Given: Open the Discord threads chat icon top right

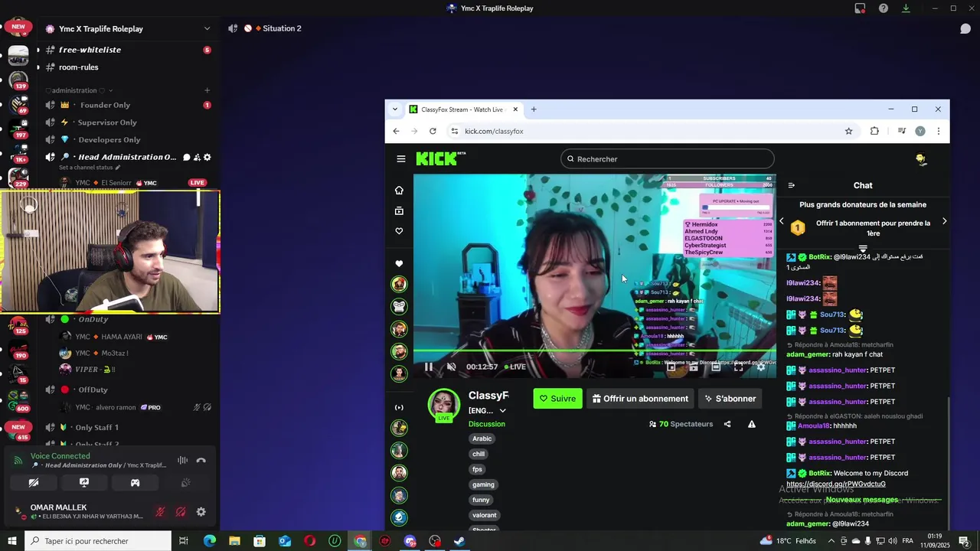Looking at the screenshot, I should coord(965,28).
